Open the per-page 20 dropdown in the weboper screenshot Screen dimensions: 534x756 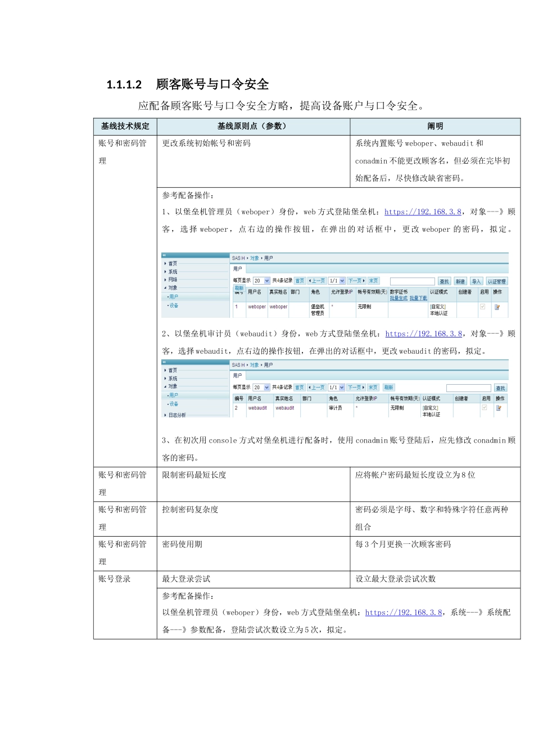[261, 281]
